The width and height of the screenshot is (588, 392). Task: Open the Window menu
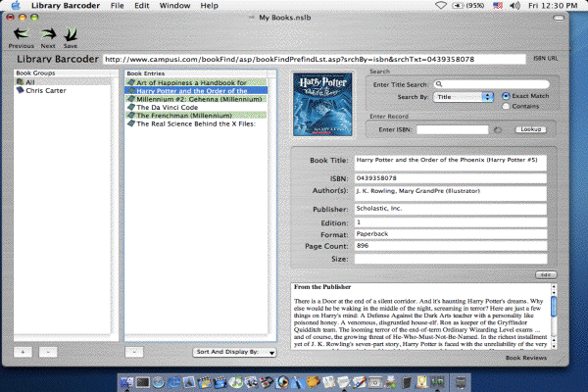[x=174, y=5]
